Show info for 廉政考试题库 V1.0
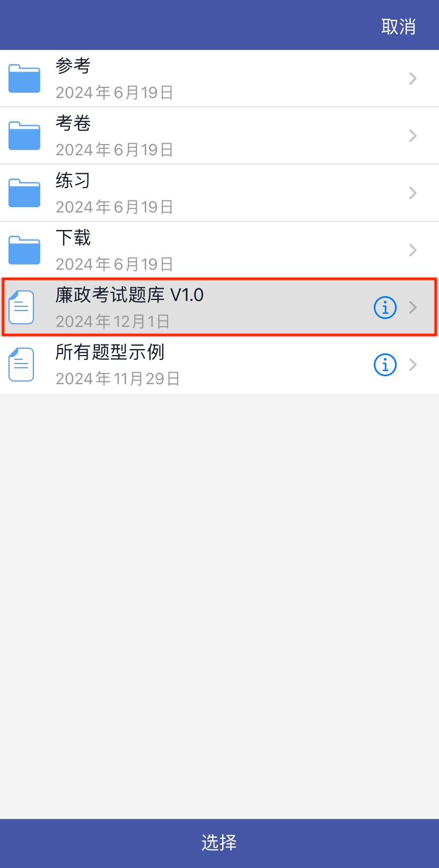The image size is (439, 868). pos(385,307)
